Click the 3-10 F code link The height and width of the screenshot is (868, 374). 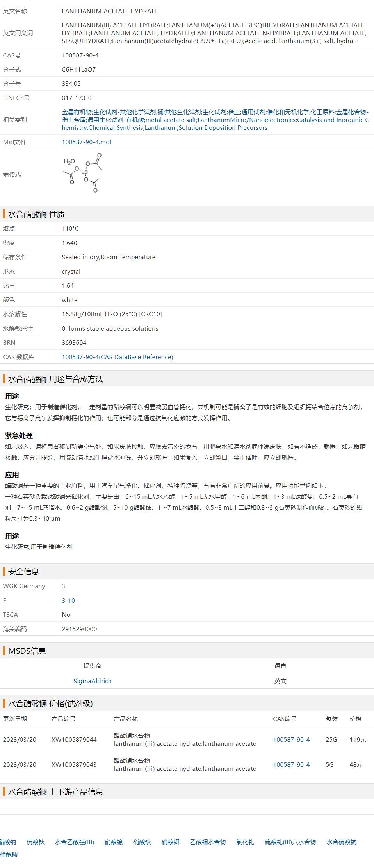point(68,601)
